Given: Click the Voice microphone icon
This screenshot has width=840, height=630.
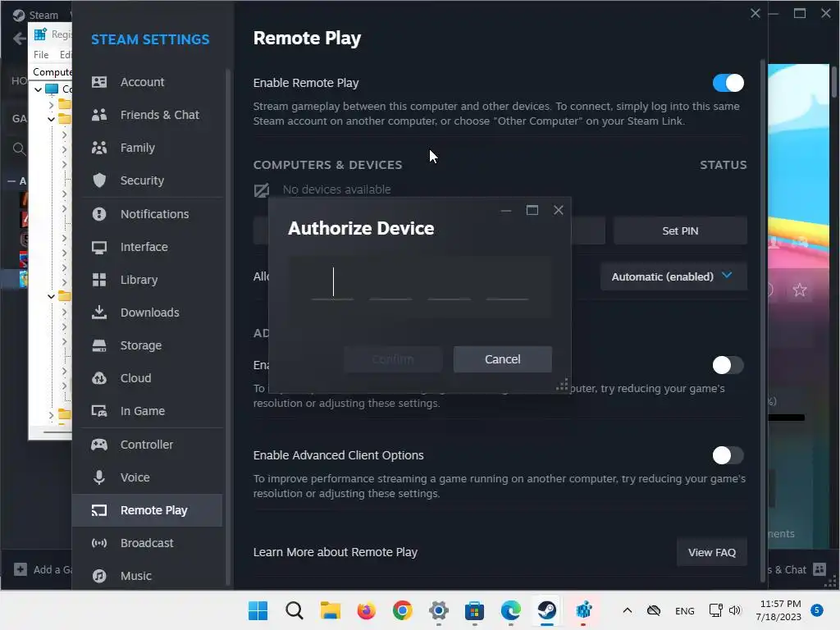Looking at the screenshot, I should coord(99,477).
